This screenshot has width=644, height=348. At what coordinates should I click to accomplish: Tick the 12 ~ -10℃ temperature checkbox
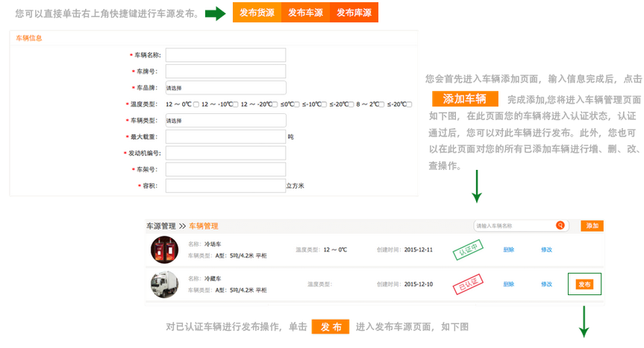[x=235, y=104]
